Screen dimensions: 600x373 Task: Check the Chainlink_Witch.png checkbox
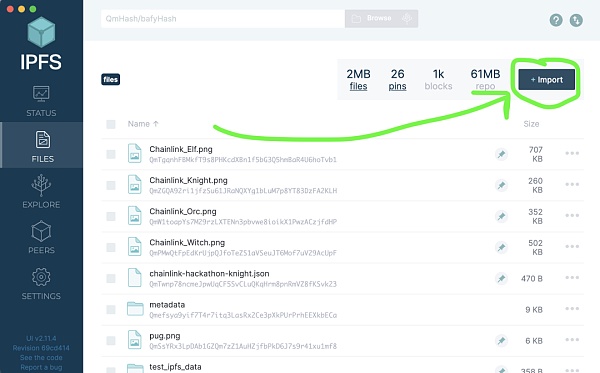tap(111, 248)
